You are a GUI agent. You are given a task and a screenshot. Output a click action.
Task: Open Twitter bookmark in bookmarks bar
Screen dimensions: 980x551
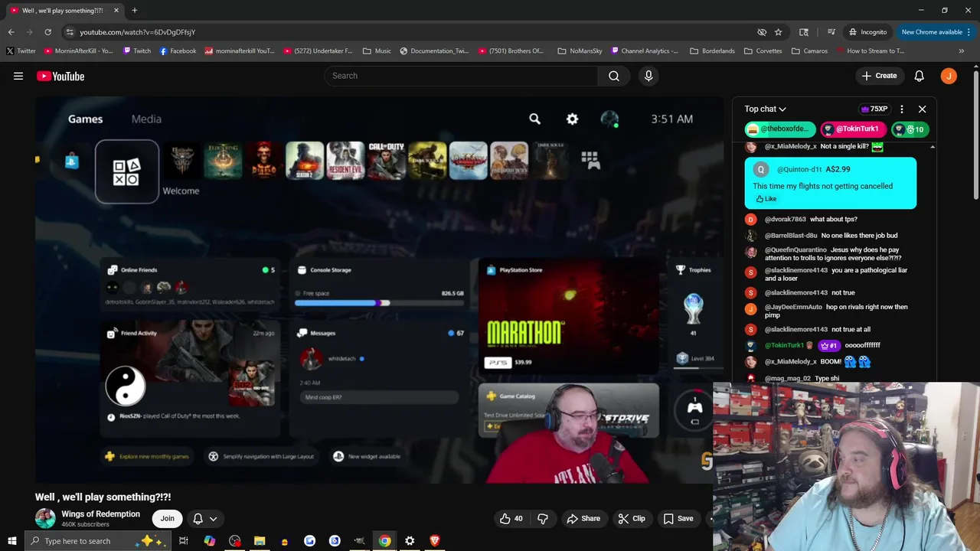pos(21,51)
